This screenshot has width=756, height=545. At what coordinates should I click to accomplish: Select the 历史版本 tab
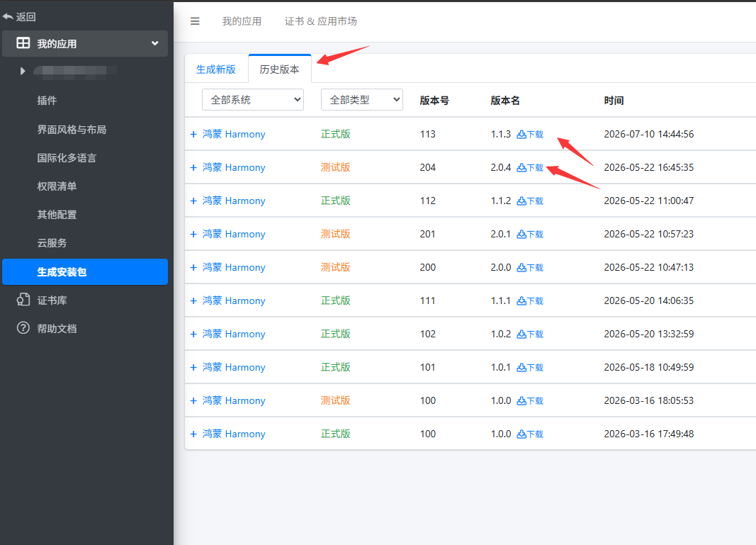tap(279, 69)
